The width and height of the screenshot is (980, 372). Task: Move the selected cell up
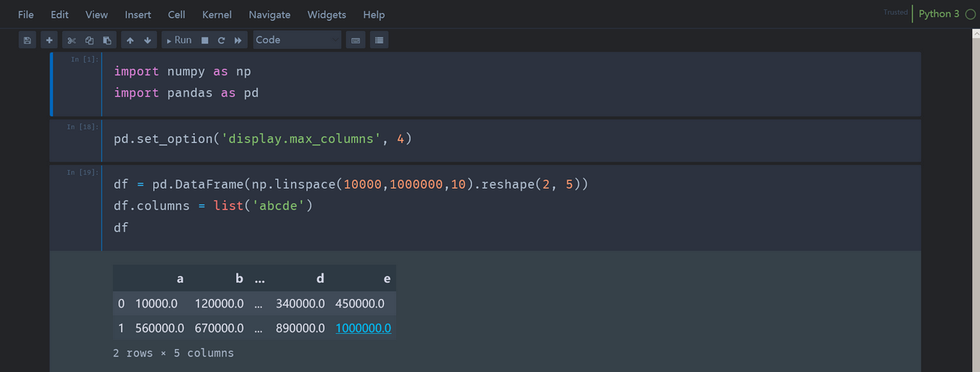pos(130,40)
